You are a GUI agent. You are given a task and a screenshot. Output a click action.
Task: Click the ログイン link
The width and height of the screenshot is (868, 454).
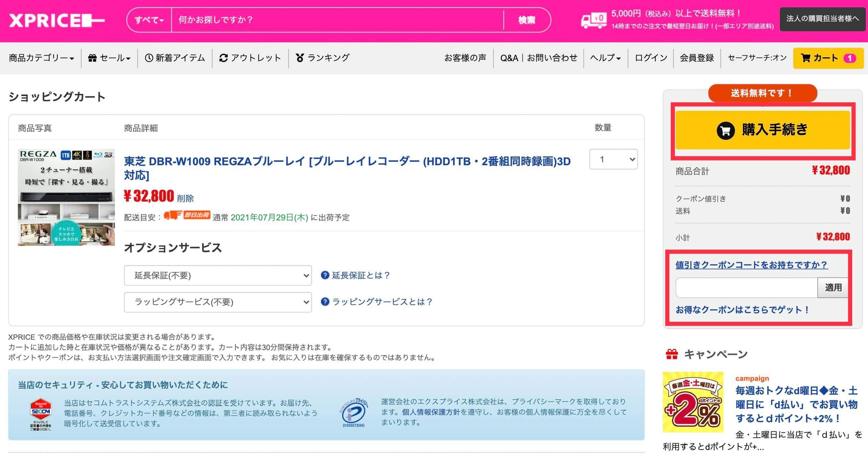click(651, 58)
